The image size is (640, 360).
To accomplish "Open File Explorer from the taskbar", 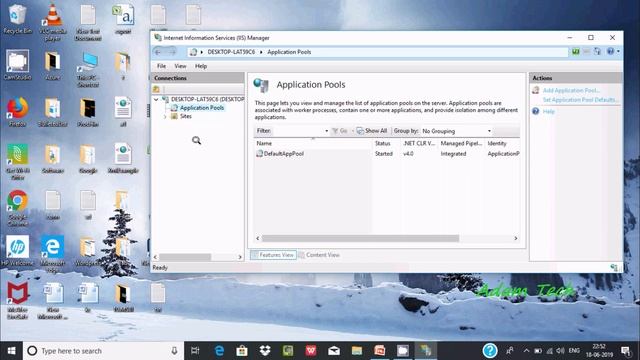I will pos(357,351).
